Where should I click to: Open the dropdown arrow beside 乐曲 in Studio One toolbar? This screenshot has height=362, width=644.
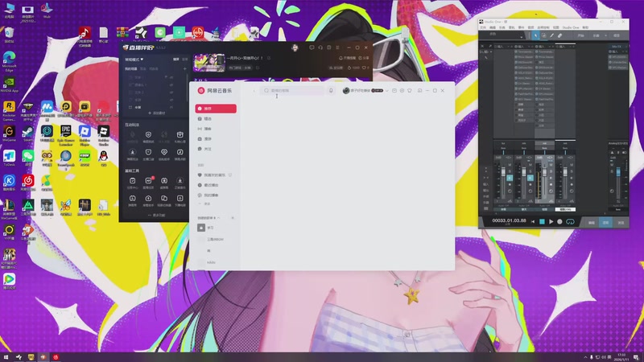(x=606, y=35)
